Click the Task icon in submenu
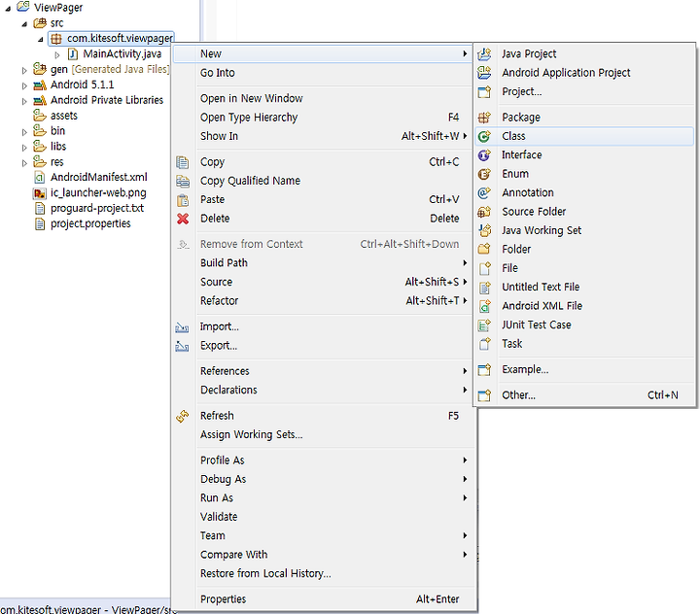 coord(484,344)
